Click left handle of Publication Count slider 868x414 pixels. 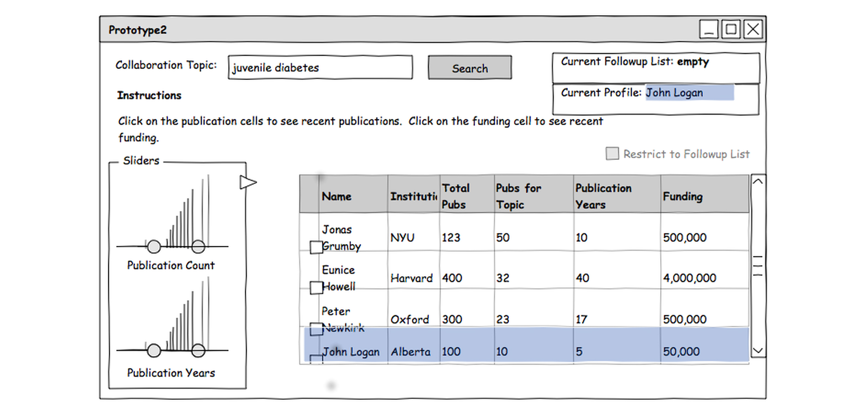[154, 247]
